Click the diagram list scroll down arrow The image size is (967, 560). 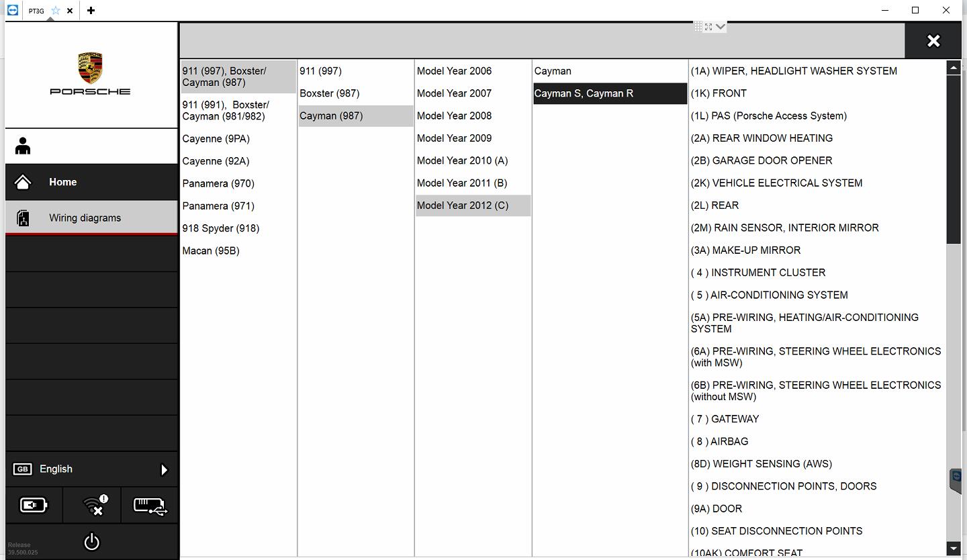pos(954,549)
